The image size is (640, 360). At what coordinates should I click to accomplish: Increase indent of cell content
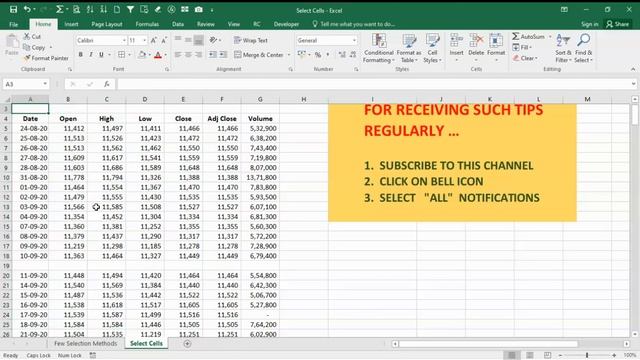pyautogui.click(x=223, y=55)
